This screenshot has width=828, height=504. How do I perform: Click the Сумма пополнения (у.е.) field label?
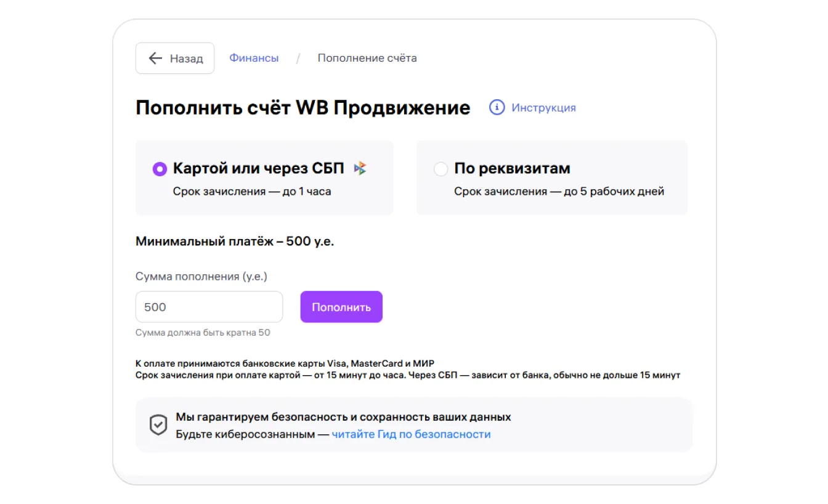(x=201, y=277)
